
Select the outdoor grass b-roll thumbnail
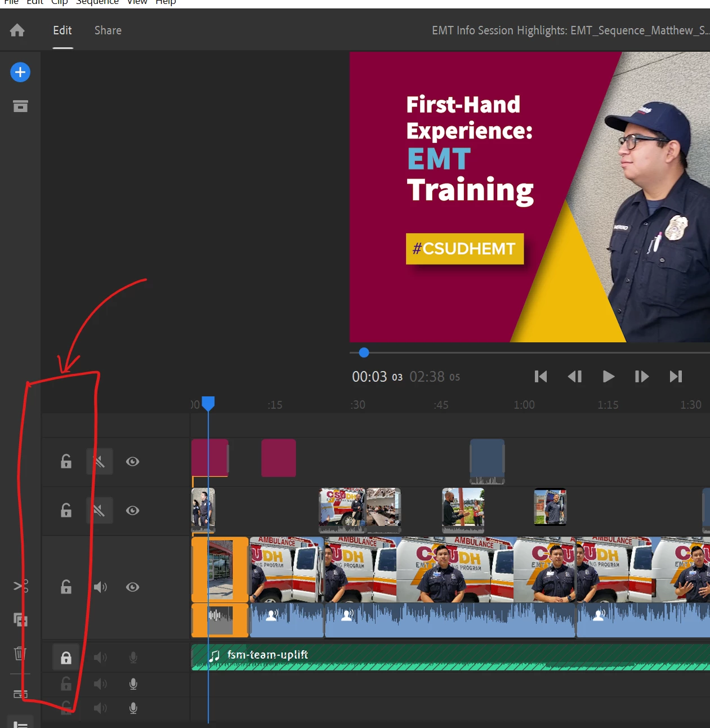(463, 510)
